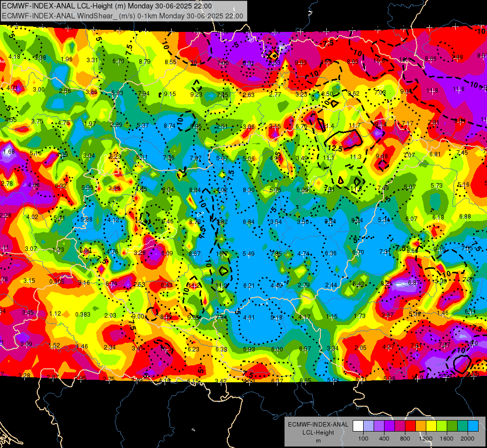Image resolution: width=487 pixels, height=448 pixels.
Task: Click the wind shear value 4.61
Action: point(249,318)
